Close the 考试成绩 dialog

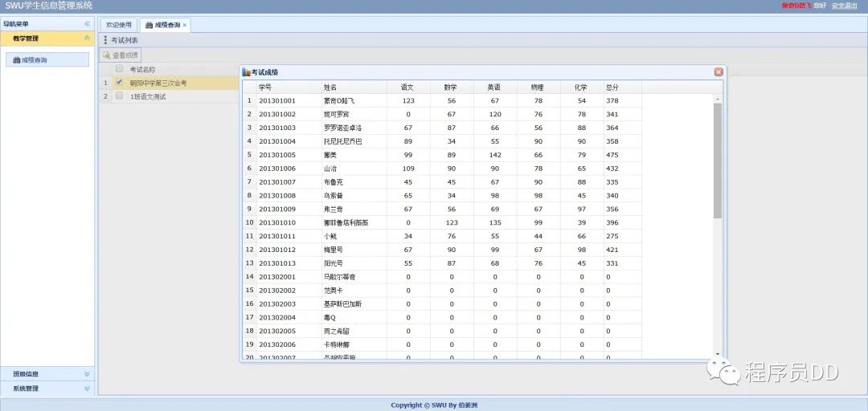point(719,72)
